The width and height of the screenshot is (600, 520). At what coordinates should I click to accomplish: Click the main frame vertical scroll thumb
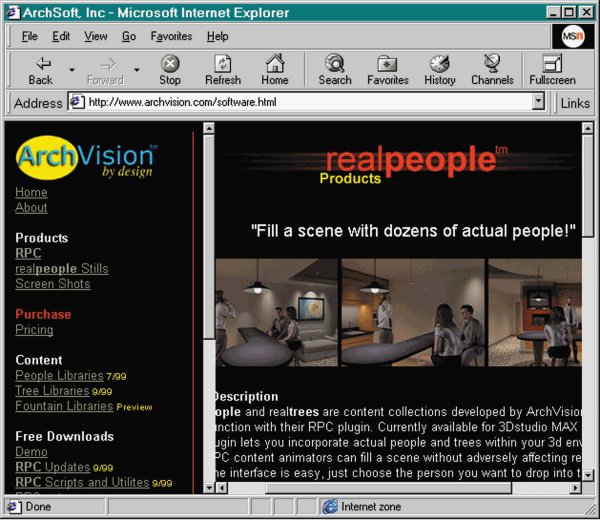[x=588, y=185]
